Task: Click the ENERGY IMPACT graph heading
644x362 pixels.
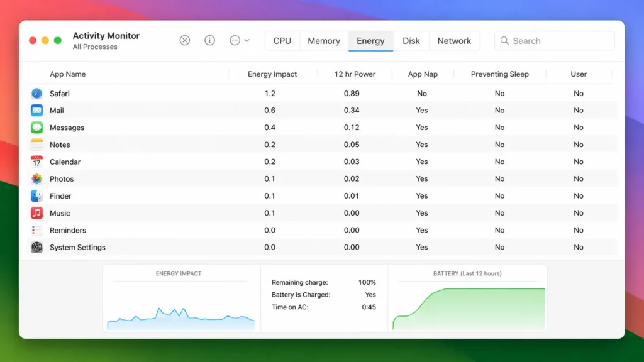Action: pos(179,273)
